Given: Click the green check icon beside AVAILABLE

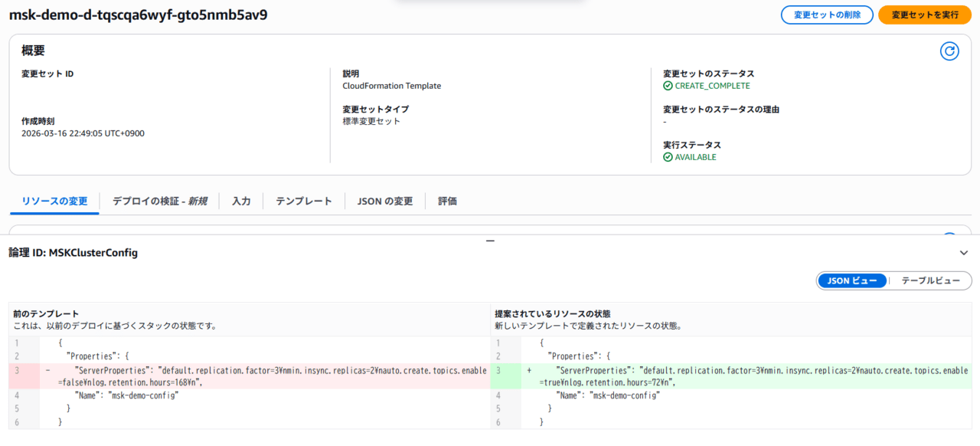Looking at the screenshot, I should [x=668, y=157].
